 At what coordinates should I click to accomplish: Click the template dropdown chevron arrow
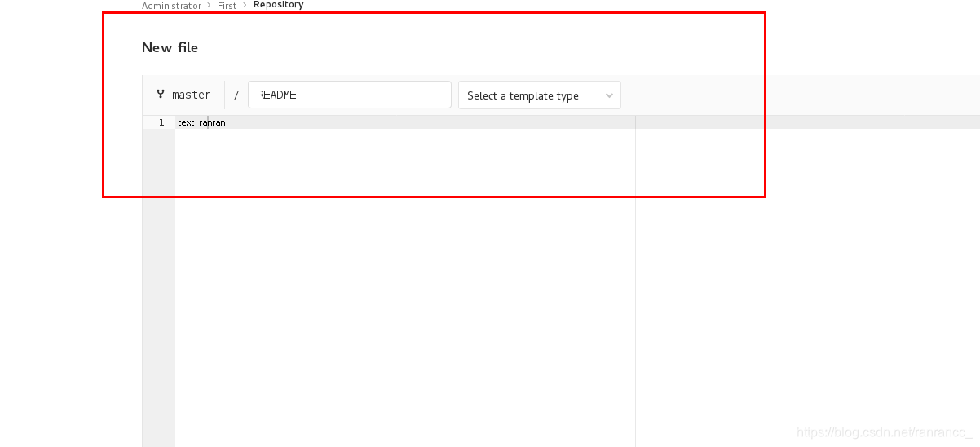pyautogui.click(x=609, y=95)
